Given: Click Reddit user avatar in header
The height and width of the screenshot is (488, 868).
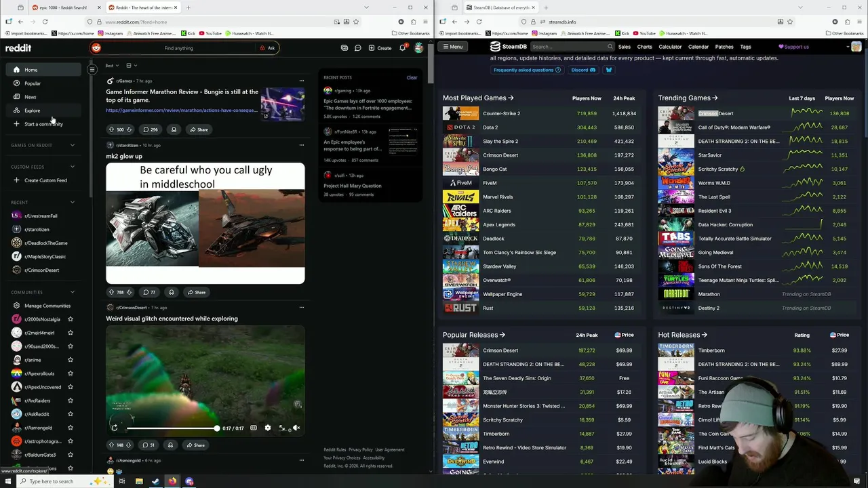Looking at the screenshot, I should (x=419, y=48).
